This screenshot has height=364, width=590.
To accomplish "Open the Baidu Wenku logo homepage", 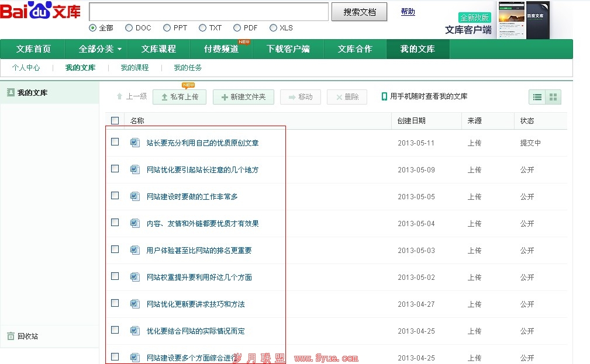I will coord(40,11).
